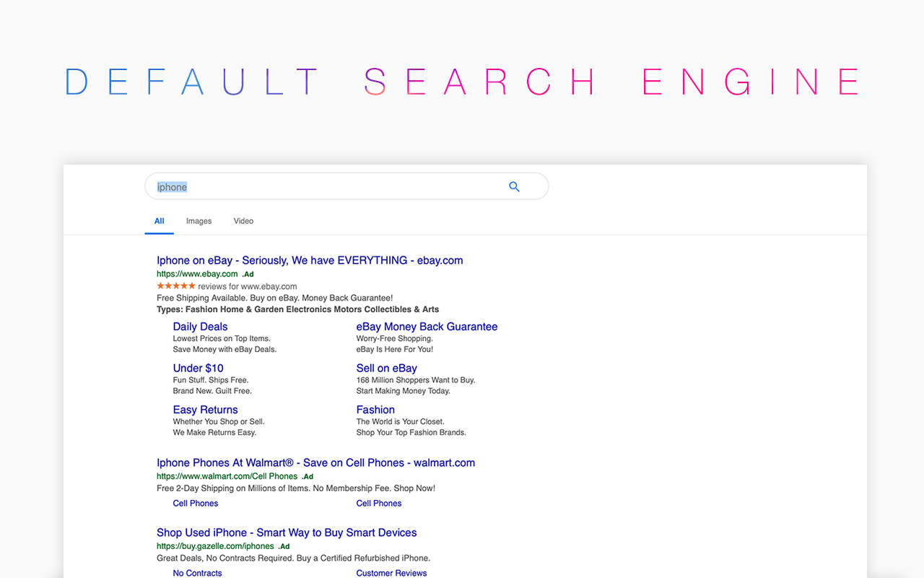Open the Sell on eBay sitelink
The width and height of the screenshot is (924, 578).
(x=386, y=368)
